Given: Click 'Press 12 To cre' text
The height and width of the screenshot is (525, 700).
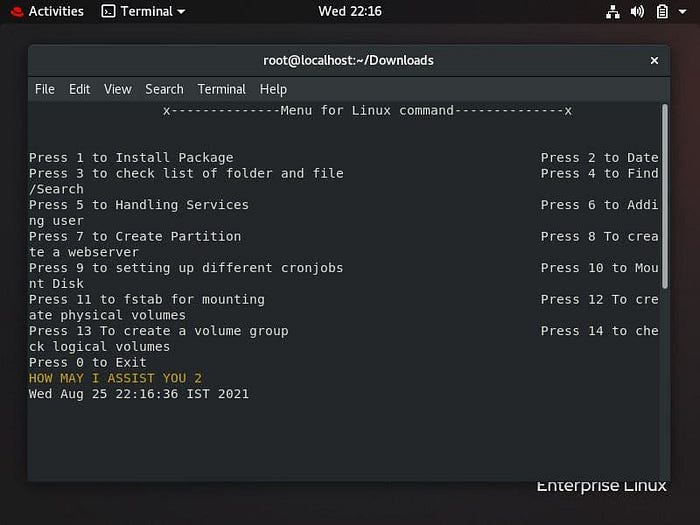Looking at the screenshot, I should tap(600, 299).
